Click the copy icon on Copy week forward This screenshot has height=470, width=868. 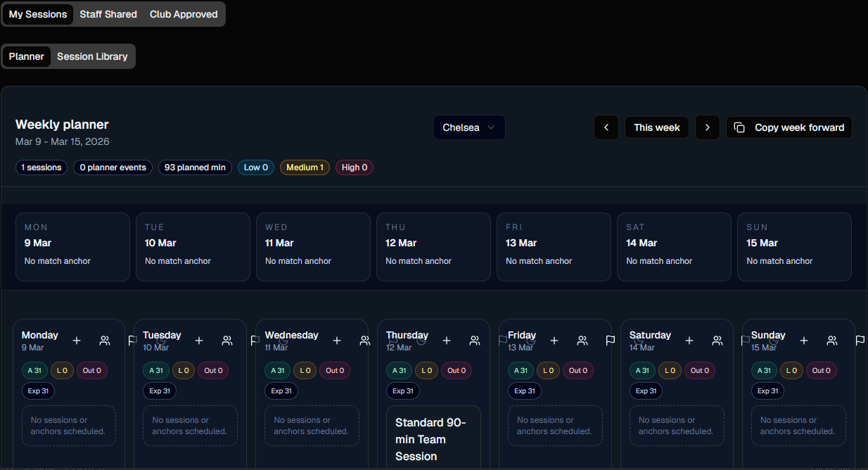click(x=739, y=127)
